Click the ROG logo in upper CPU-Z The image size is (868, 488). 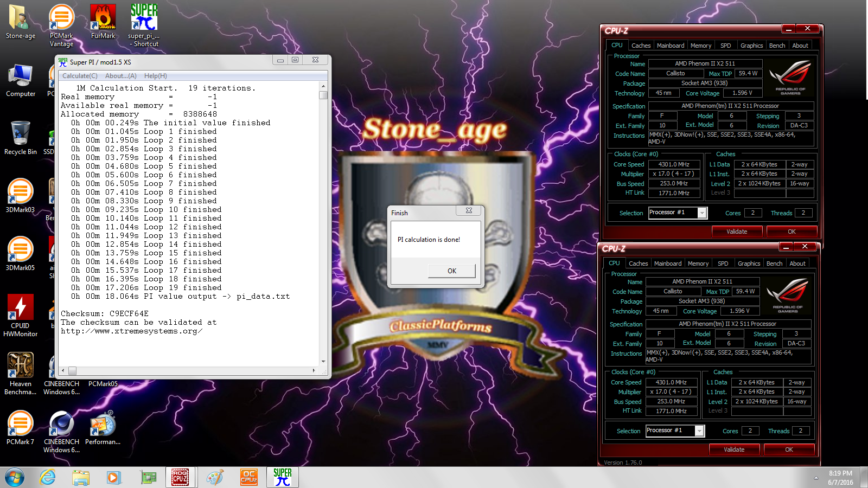pos(790,78)
